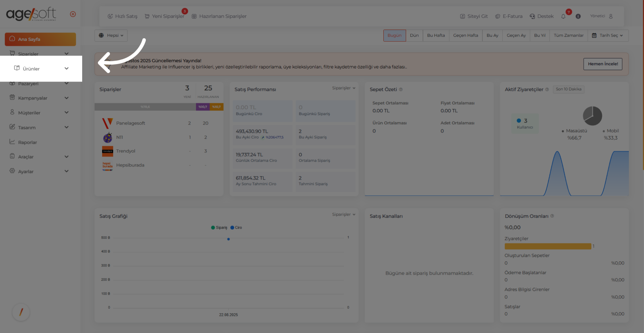This screenshot has width=644, height=333.
Task: Select Geçen Ay date tab
Action: tap(516, 36)
